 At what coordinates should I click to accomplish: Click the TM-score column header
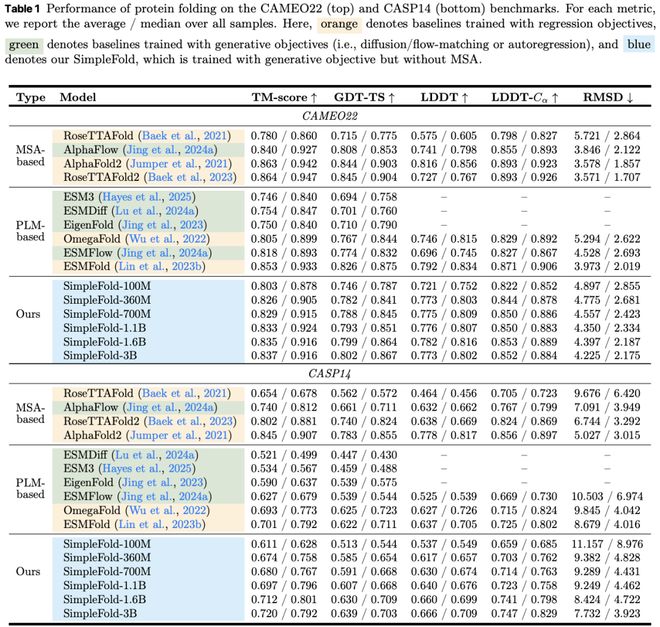(x=285, y=97)
